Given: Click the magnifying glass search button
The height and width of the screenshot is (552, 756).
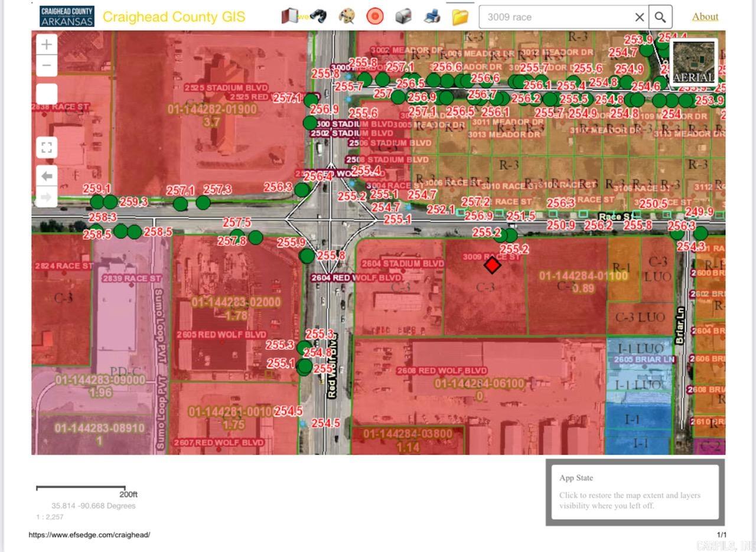Looking at the screenshot, I should [660, 17].
